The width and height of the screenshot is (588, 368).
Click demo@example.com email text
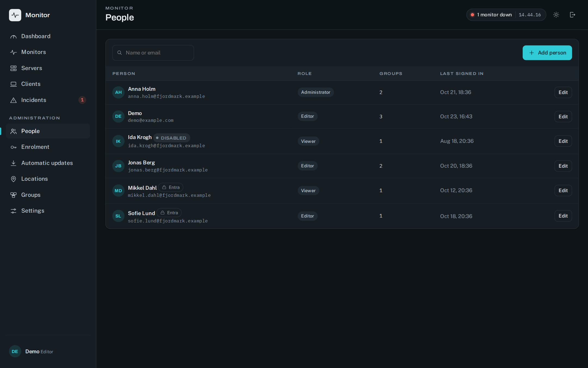[x=151, y=120]
